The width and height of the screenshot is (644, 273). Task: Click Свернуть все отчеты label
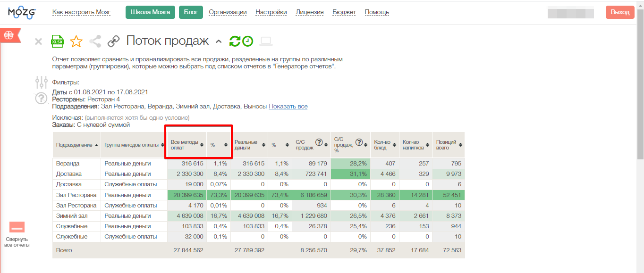click(17, 242)
